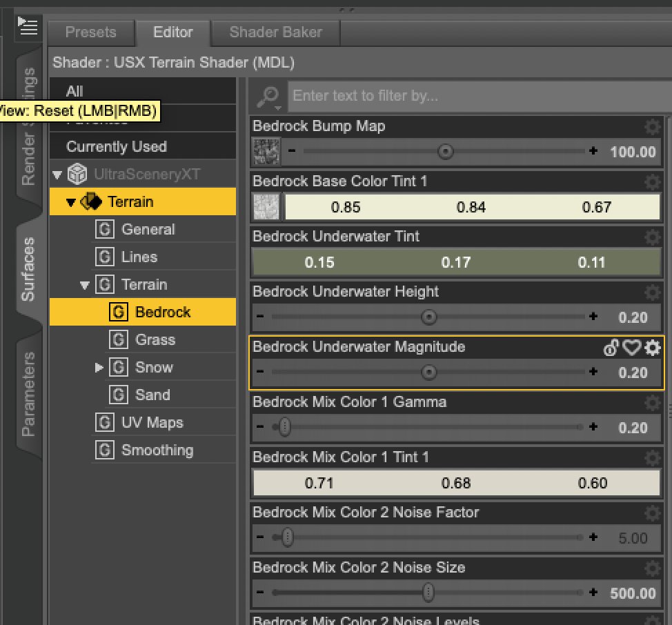Open the Parameters side tab
Viewport: 672px width, 625px height.
pos(28,394)
